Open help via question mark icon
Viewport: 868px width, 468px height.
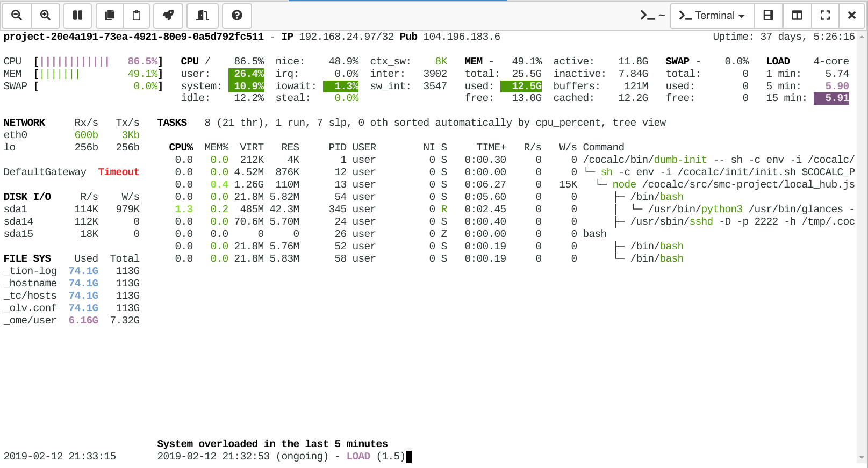tap(237, 16)
